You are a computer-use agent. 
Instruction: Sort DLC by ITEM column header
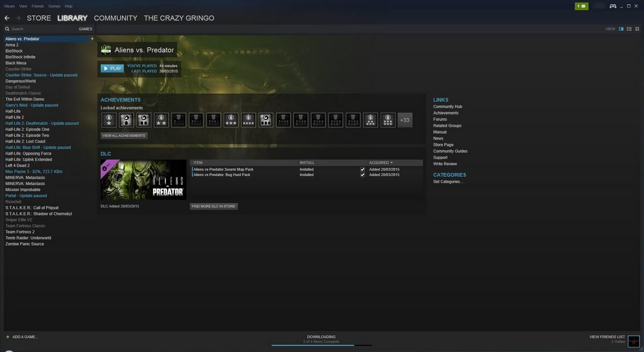tap(198, 163)
